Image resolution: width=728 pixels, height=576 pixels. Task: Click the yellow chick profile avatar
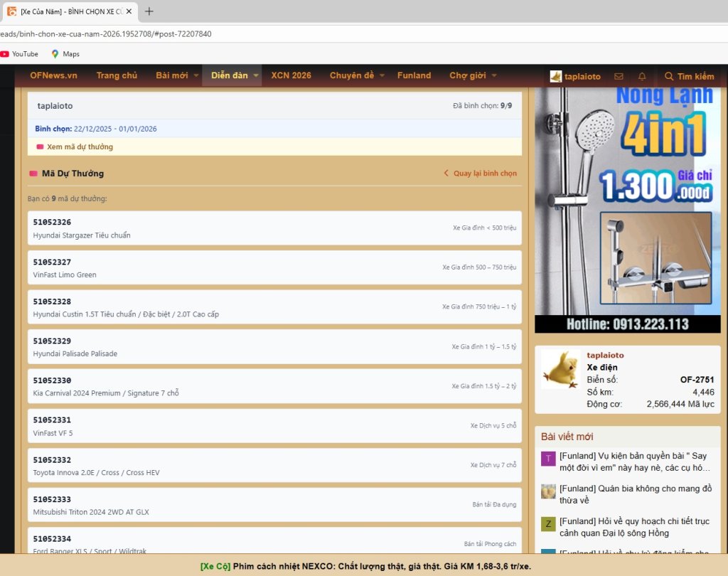561,369
